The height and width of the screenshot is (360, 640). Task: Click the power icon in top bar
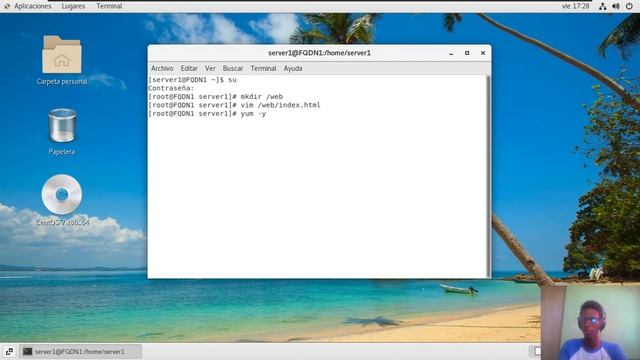tap(629, 6)
